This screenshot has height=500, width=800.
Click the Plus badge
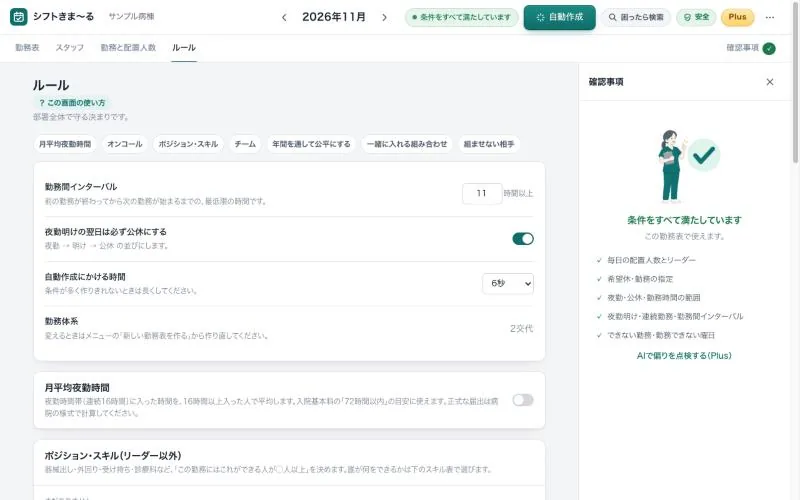coord(737,17)
